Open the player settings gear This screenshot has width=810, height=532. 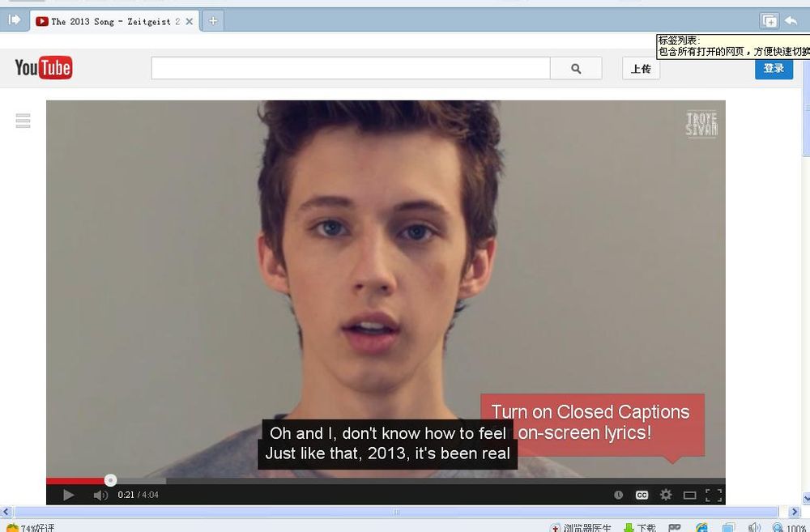click(666, 495)
